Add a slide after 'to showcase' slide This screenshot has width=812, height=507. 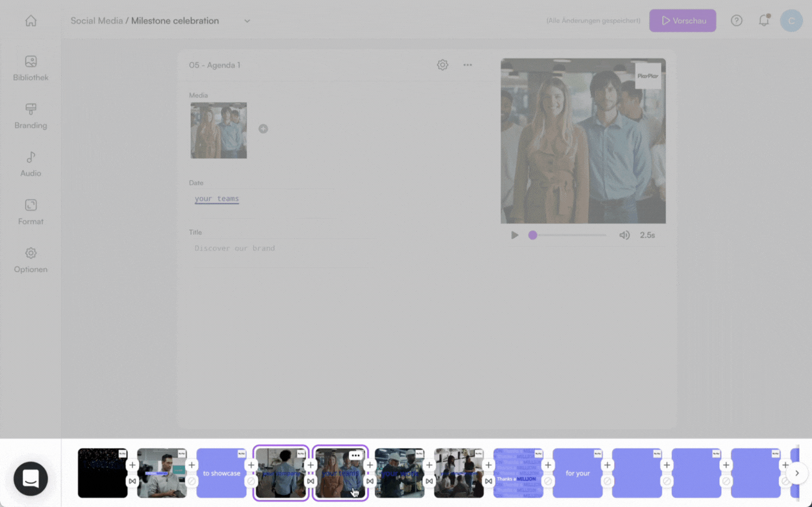click(251, 465)
